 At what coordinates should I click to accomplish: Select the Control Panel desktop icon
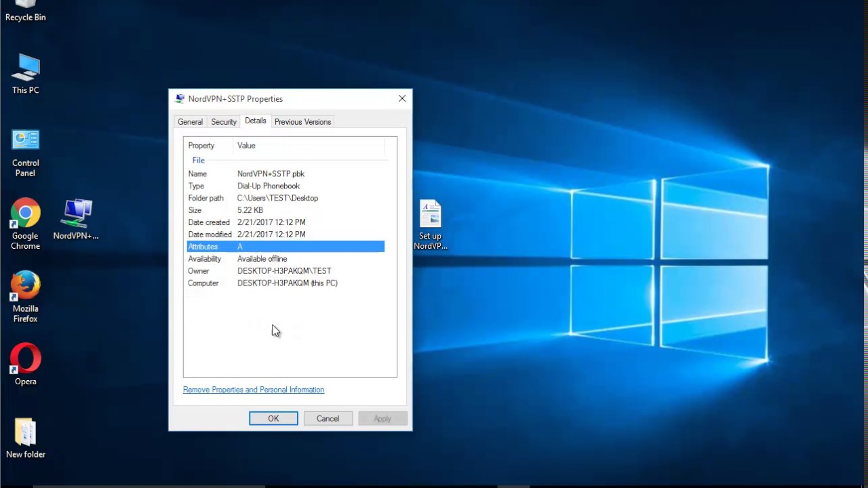point(26,153)
